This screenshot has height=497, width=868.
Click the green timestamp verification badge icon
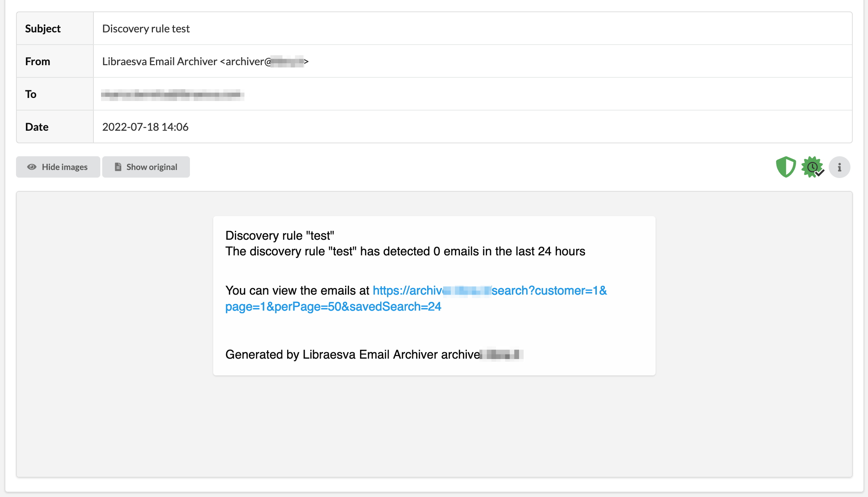pyautogui.click(x=813, y=167)
